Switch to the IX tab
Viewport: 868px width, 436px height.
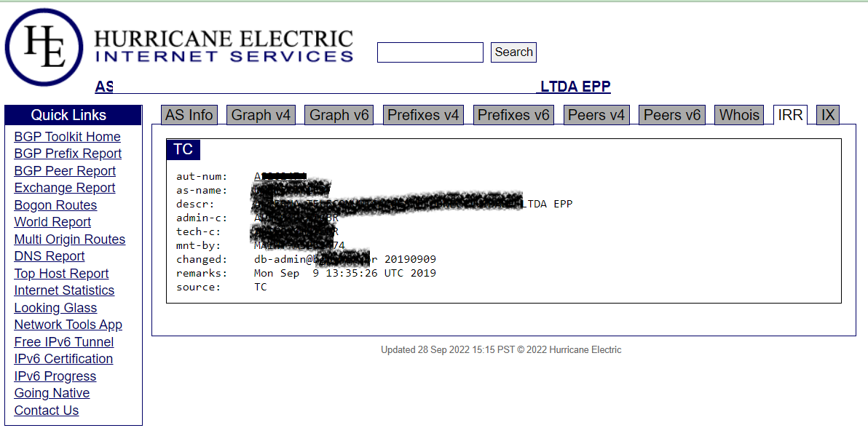point(828,115)
